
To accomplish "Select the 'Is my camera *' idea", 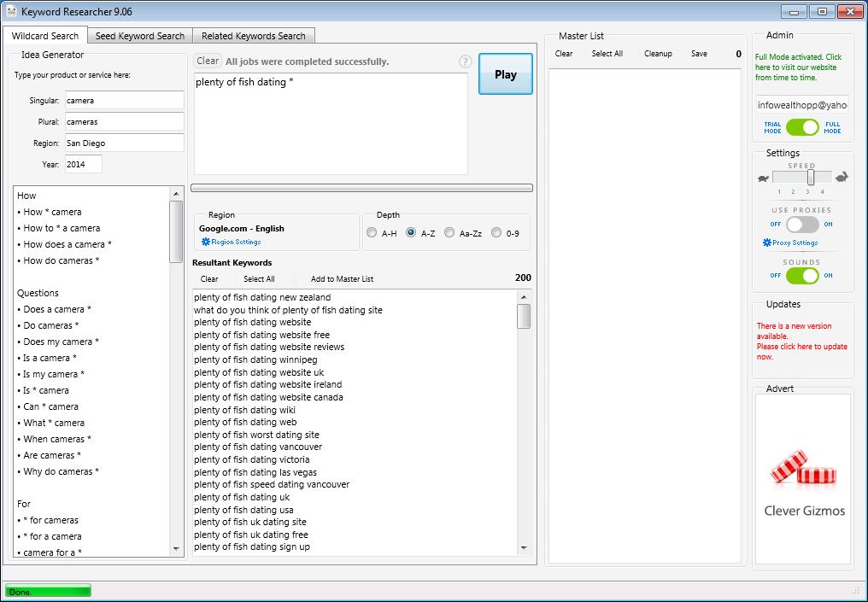I will coord(51,374).
